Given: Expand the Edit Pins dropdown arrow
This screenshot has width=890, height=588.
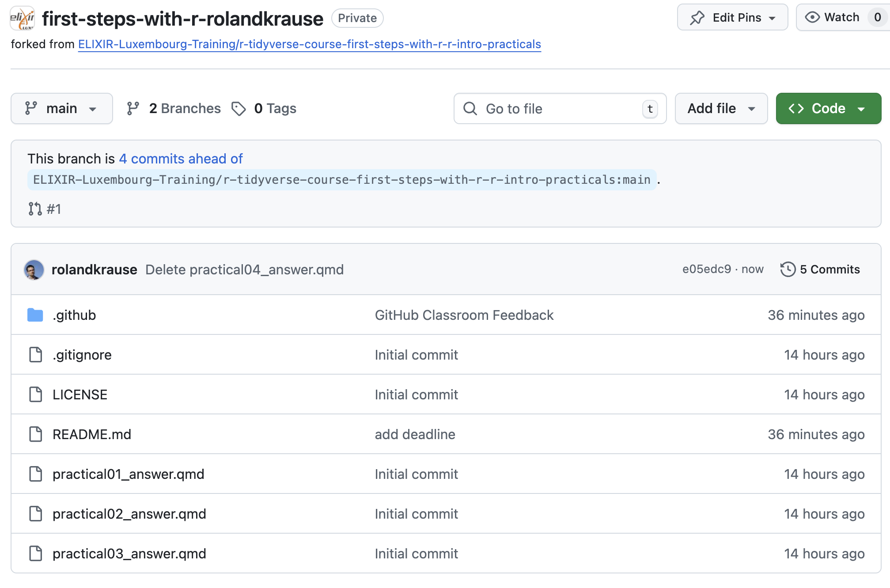Looking at the screenshot, I should tap(772, 18).
